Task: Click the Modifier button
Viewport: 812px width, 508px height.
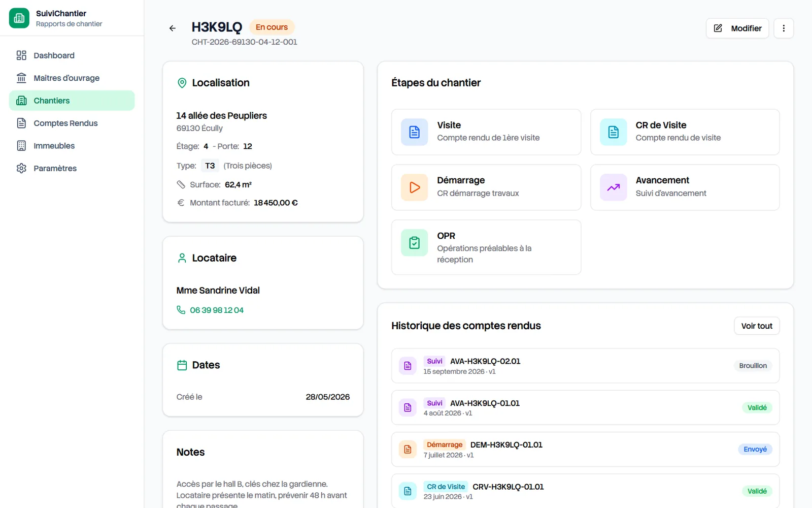Action: click(737, 28)
